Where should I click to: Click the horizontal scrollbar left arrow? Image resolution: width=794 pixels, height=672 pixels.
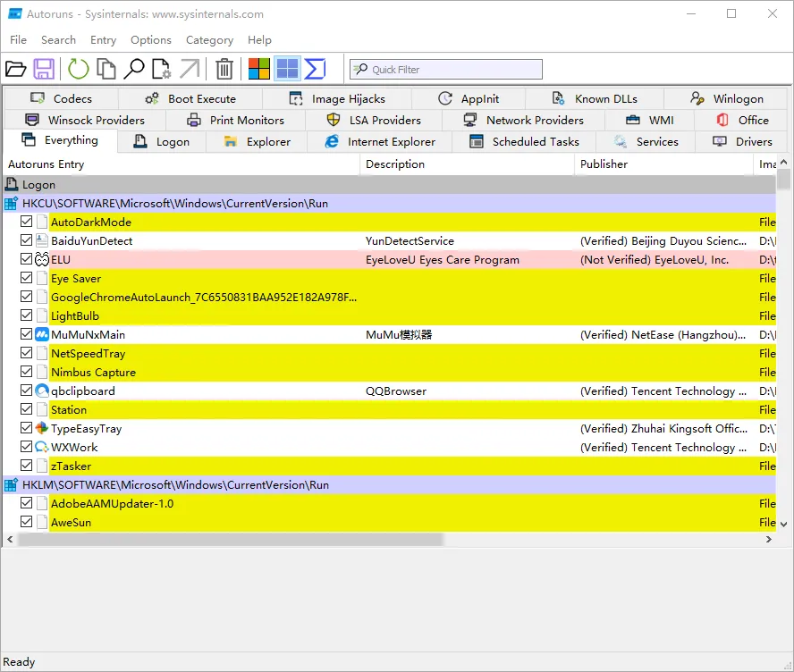tap(10, 540)
